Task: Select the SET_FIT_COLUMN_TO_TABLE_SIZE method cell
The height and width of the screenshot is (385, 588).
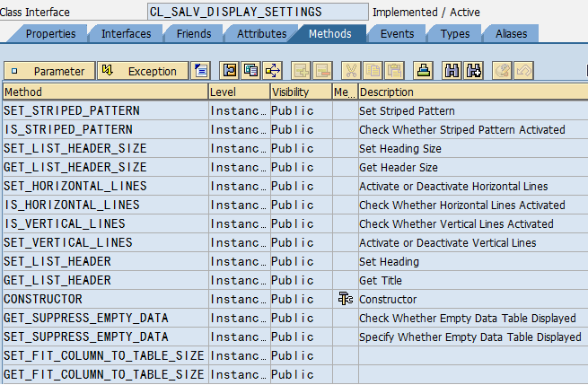Action: coord(105,355)
